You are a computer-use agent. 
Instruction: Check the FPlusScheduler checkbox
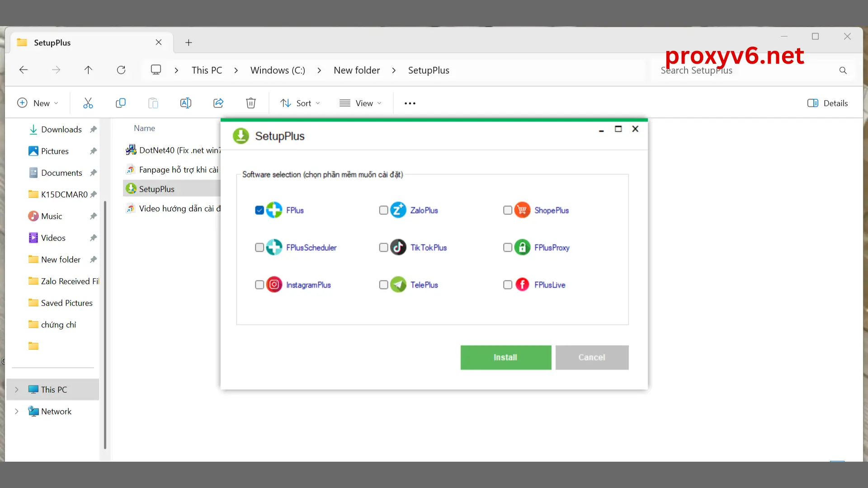tap(259, 247)
